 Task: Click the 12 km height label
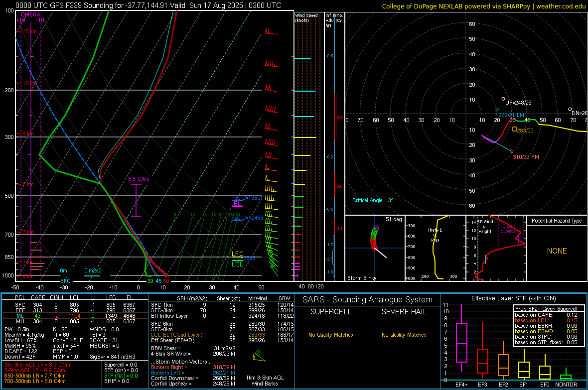pos(29,83)
